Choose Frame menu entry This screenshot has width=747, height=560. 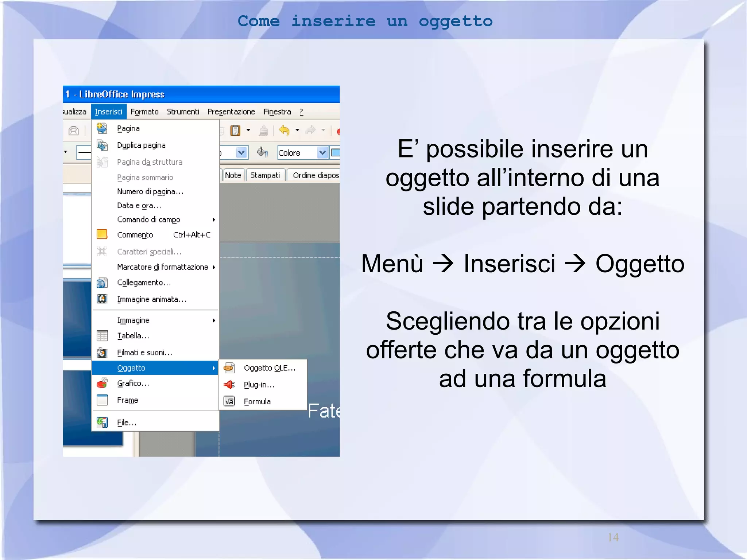[156, 400]
